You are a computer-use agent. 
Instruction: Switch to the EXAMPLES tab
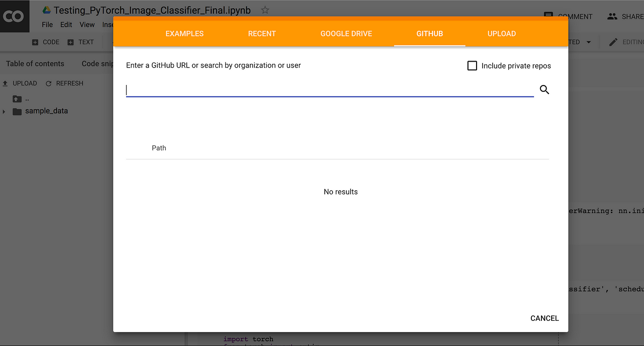[184, 34]
